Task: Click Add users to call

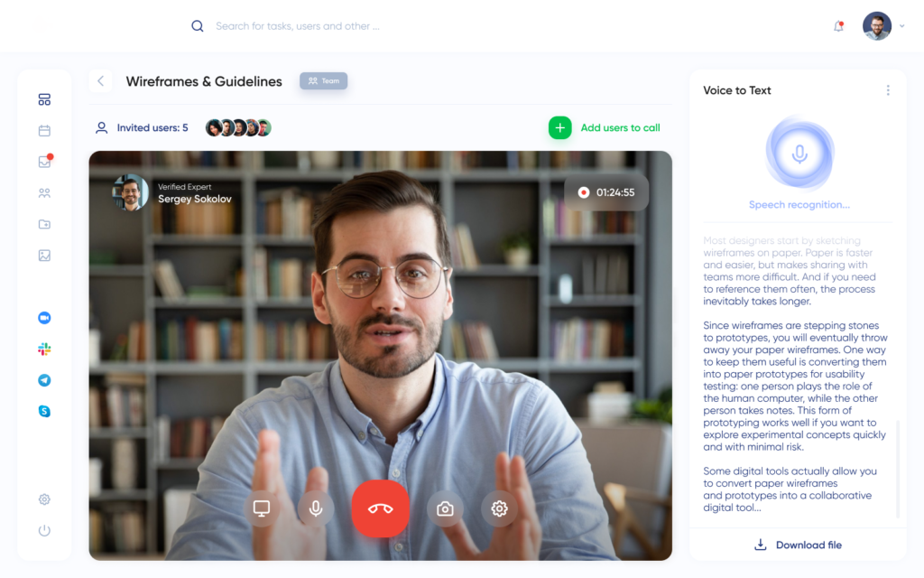Action: point(605,128)
